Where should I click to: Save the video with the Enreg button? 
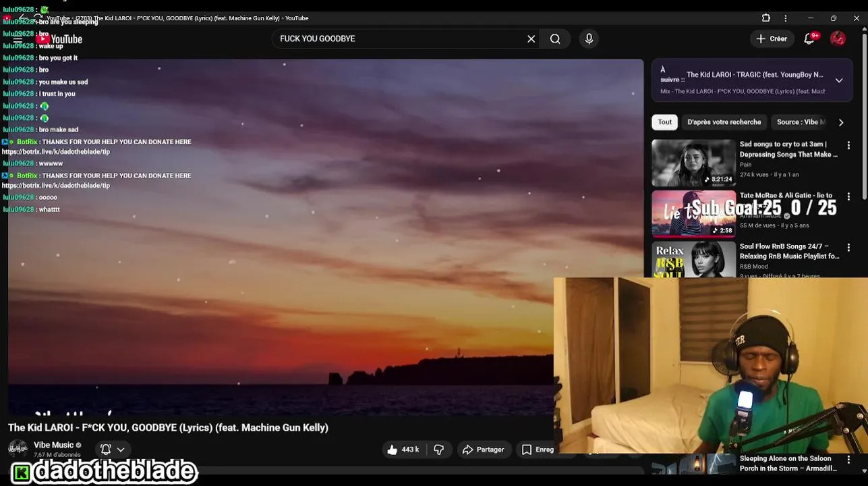(x=538, y=450)
